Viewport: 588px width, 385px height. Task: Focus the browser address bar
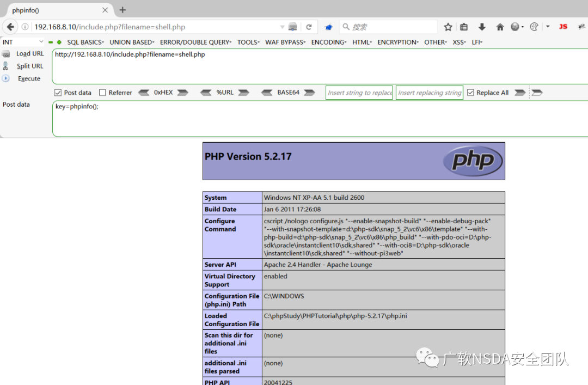156,27
